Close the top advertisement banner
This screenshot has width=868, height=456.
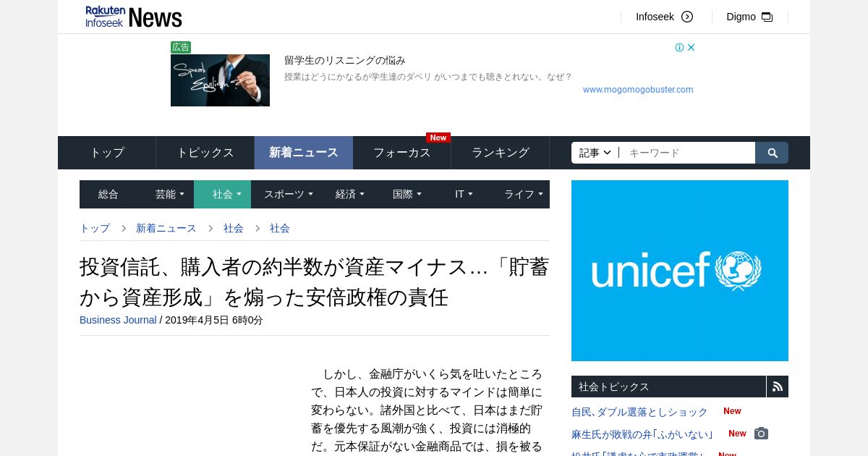[x=691, y=48]
